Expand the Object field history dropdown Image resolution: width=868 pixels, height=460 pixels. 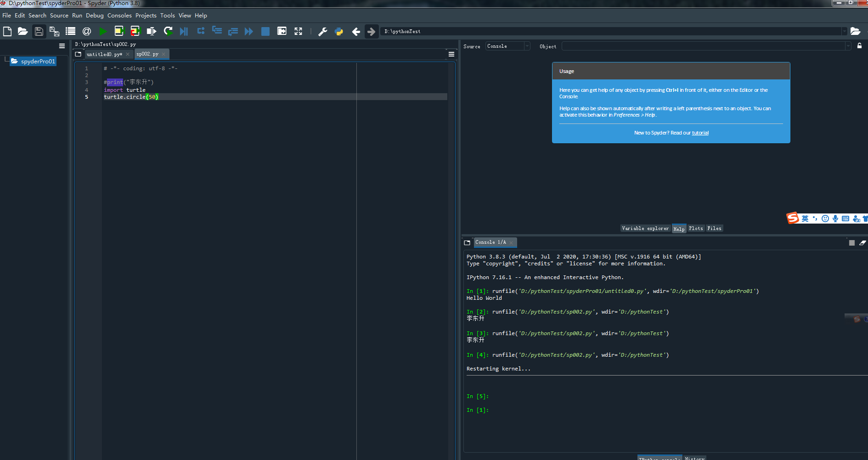[848, 46]
